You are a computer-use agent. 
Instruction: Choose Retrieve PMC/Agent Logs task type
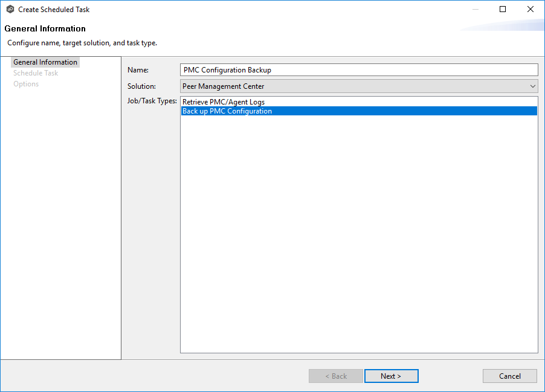tap(223, 101)
